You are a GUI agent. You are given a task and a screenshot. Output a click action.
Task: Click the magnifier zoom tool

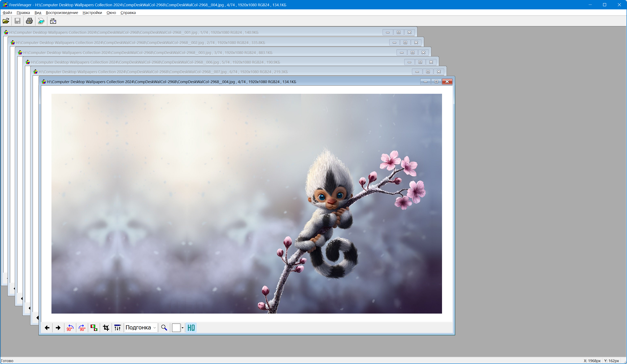pyautogui.click(x=164, y=328)
